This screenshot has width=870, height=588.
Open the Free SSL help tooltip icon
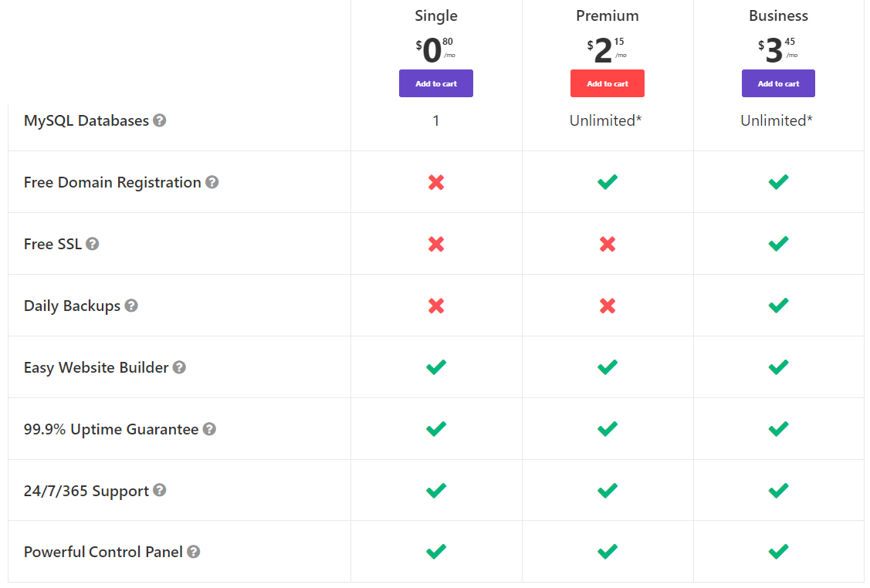[x=92, y=244]
